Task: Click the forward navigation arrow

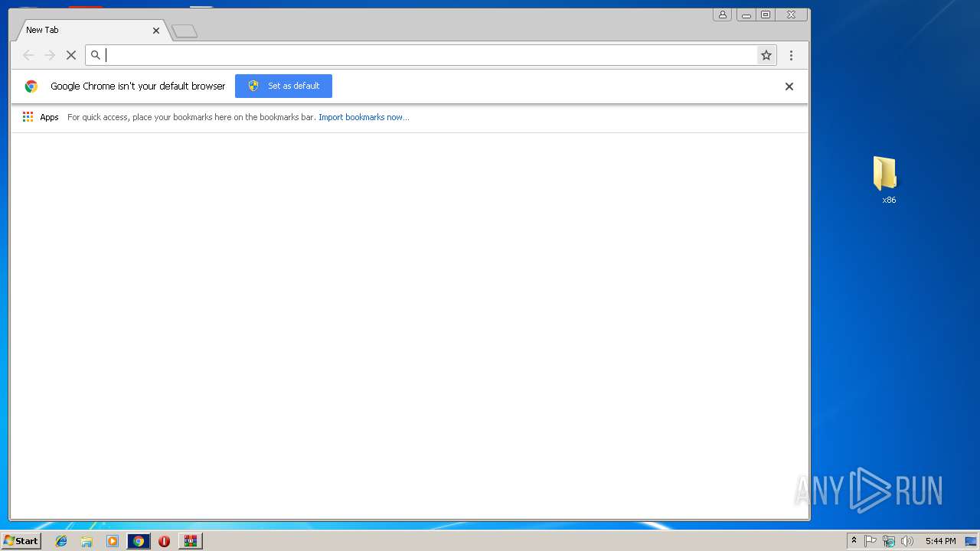Action: tap(50, 55)
